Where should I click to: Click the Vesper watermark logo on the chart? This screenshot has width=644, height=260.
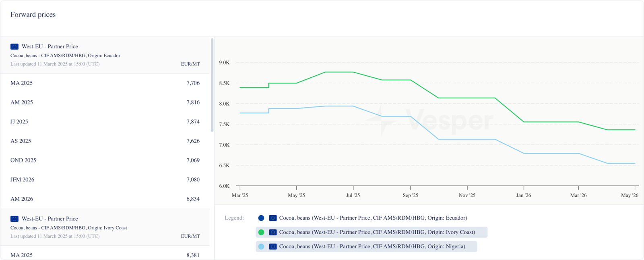(429, 121)
